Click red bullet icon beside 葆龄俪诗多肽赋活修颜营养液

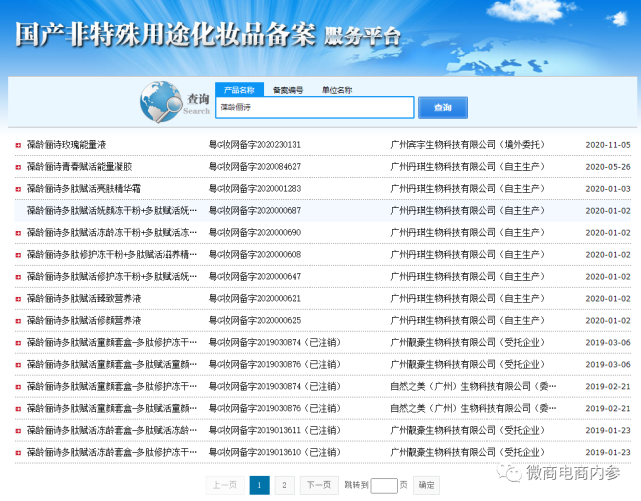(x=18, y=321)
